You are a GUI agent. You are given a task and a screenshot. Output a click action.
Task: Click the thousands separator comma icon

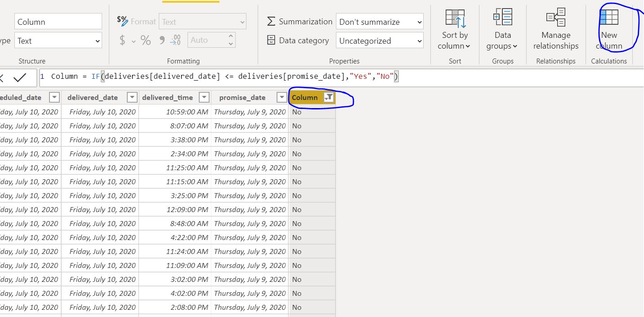point(162,41)
